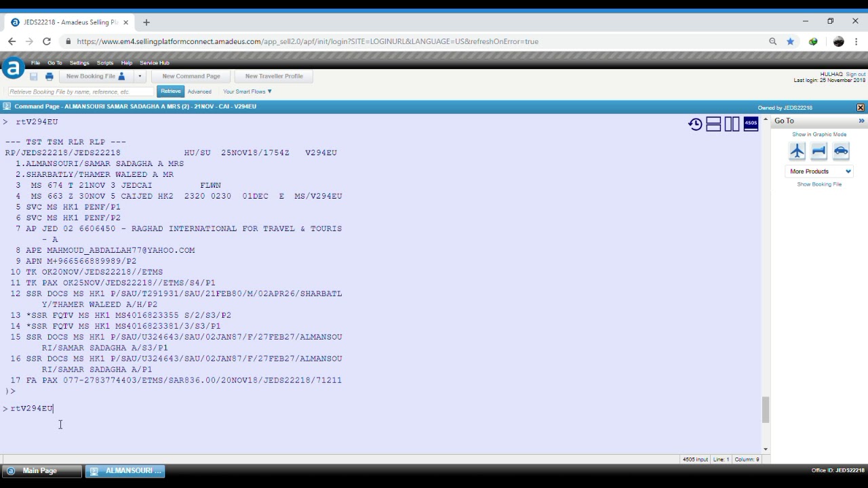Viewport: 868px width, 488px height.
Task: Click FA PAX ticket number line
Action: (x=176, y=380)
